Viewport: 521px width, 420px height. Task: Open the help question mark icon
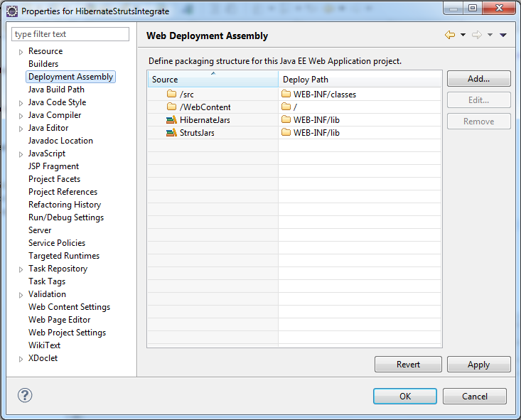coord(25,395)
